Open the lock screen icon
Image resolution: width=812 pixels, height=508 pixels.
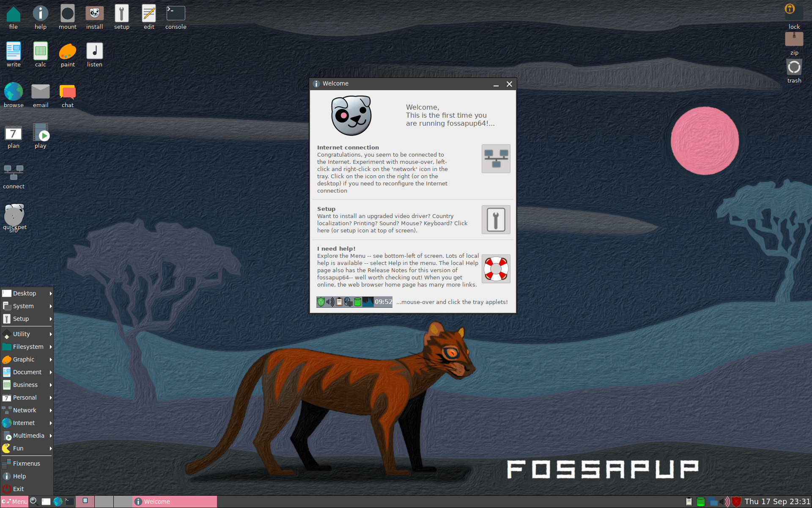pyautogui.click(x=793, y=12)
